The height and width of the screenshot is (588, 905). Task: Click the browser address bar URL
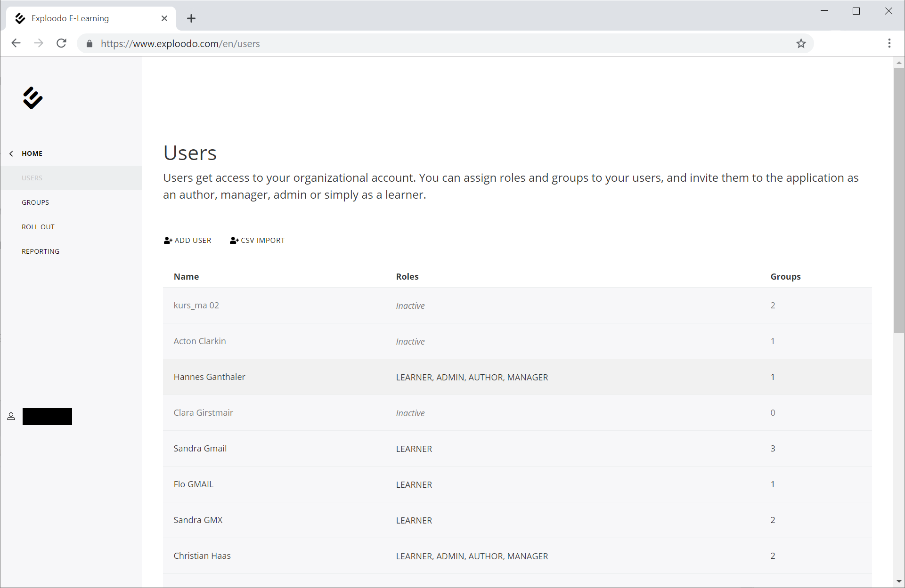pos(180,44)
